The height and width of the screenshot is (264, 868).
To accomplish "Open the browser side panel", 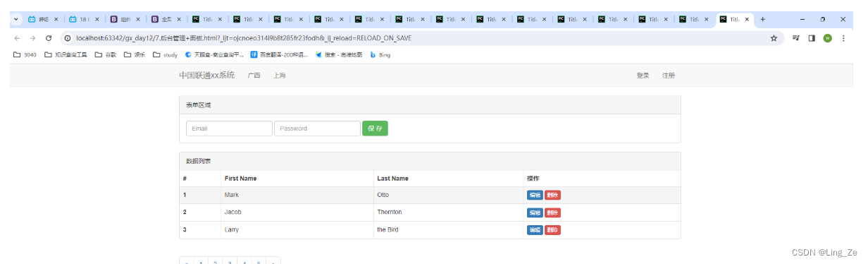I will (x=812, y=38).
